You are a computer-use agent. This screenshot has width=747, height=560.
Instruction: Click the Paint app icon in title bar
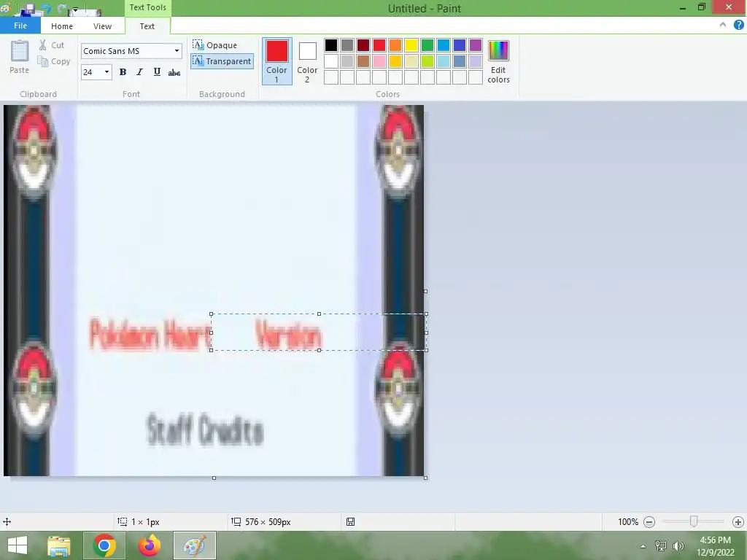point(6,8)
